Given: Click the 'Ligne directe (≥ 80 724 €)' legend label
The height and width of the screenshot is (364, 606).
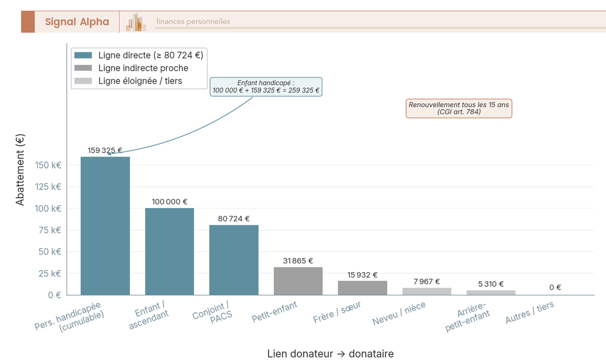Looking at the screenshot, I should click(151, 55).
